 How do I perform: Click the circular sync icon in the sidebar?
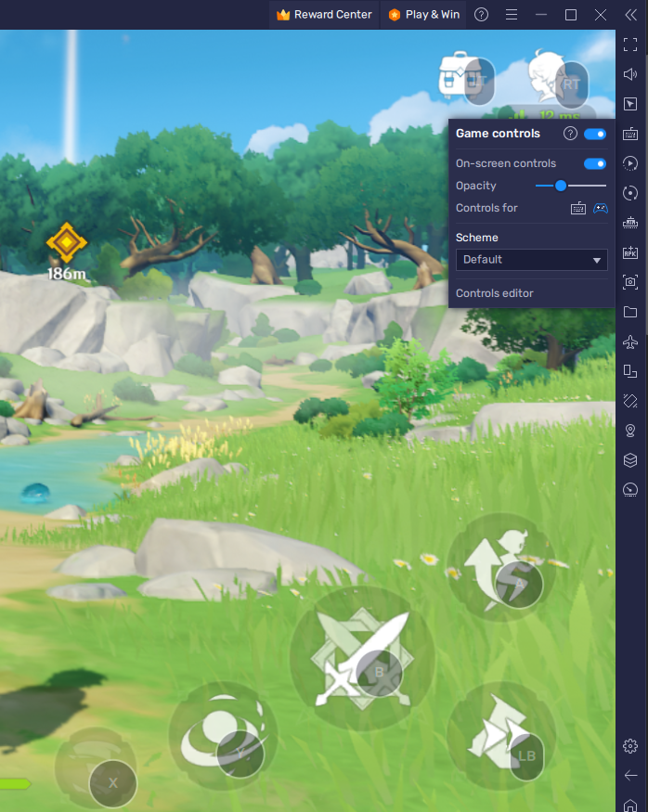click(x=630, y=193)
